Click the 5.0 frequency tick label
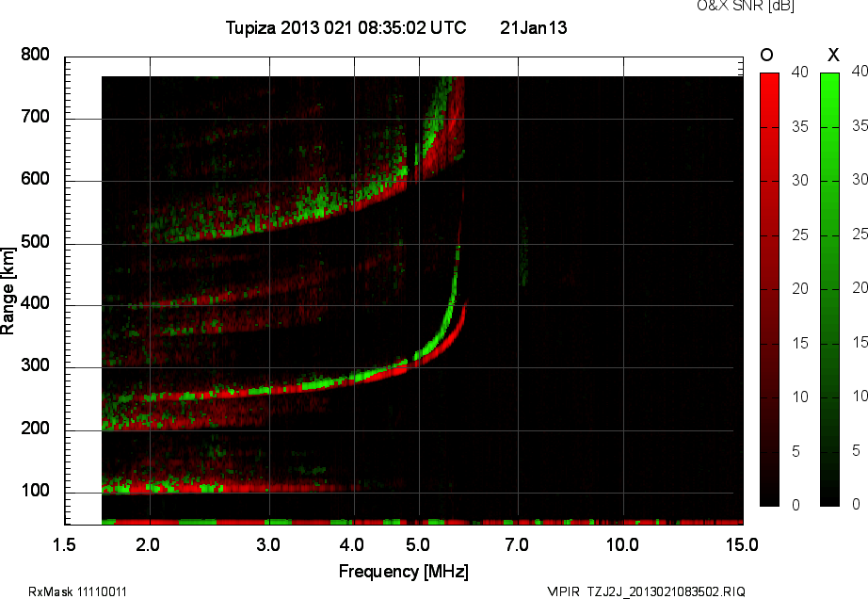Viewport: 868px width, 599px height. click(x=418, y=544)
